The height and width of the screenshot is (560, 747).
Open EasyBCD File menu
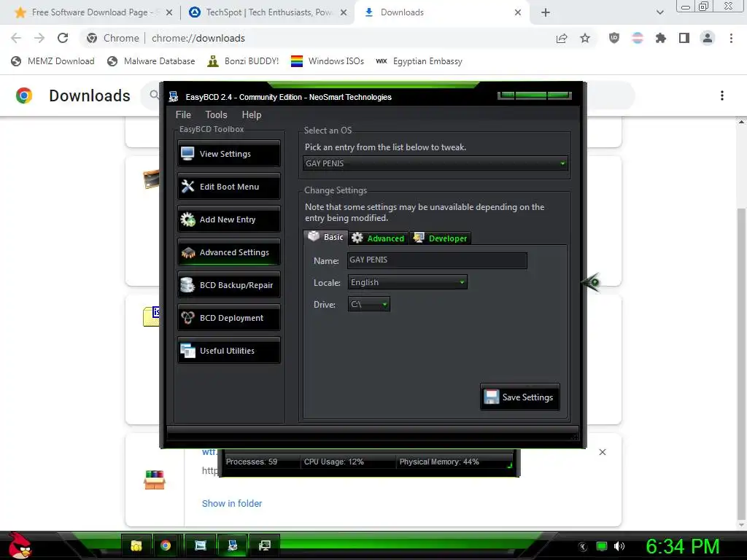point(183,114)
